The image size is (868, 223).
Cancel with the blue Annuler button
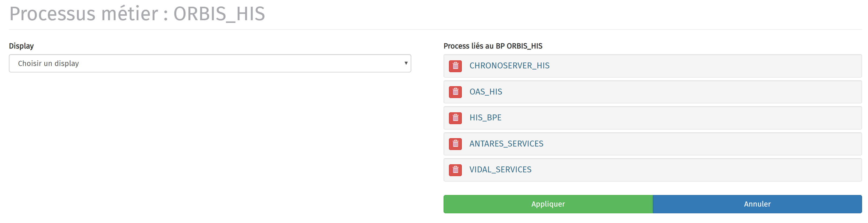[x=757, y=204]
